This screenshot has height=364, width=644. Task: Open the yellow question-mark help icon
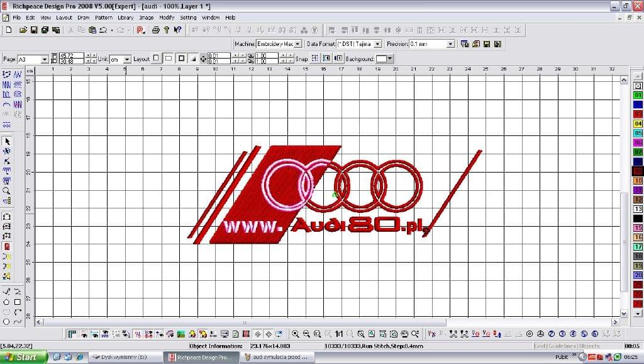tap(167, 30)
